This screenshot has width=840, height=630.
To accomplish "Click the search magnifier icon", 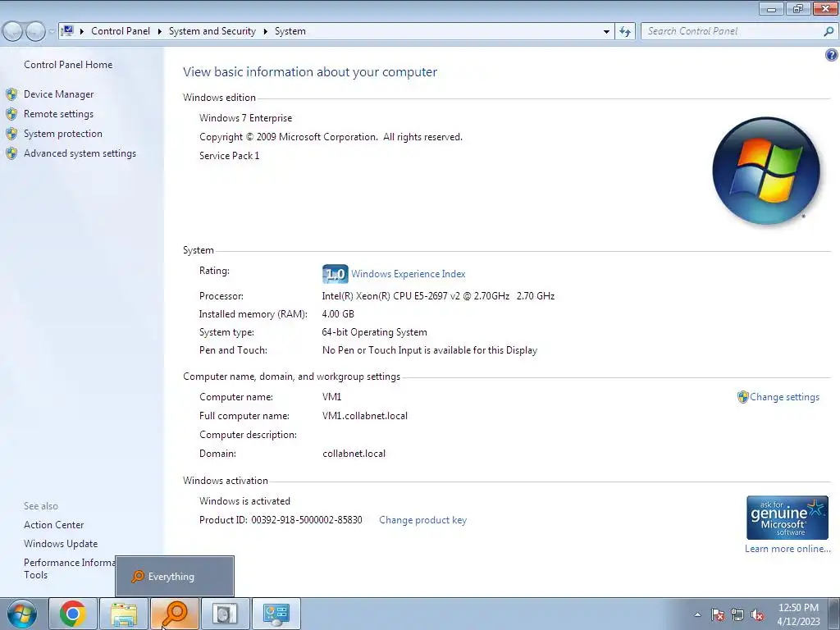I will pyautogui.click(x=829, y=31).
